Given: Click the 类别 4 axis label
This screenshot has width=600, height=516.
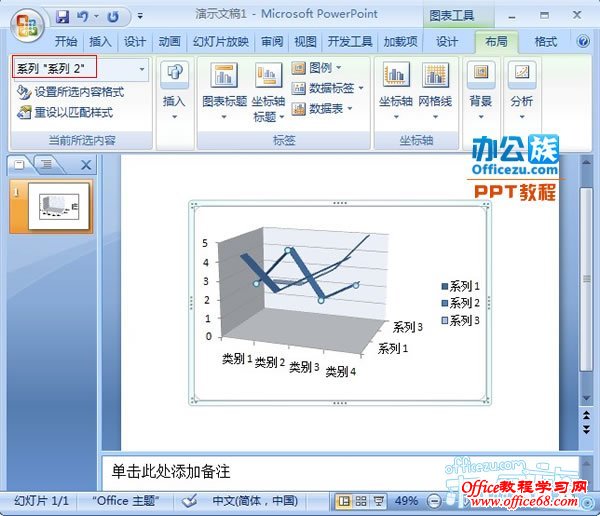Looking at the screenshot, I should click(340, 371).
